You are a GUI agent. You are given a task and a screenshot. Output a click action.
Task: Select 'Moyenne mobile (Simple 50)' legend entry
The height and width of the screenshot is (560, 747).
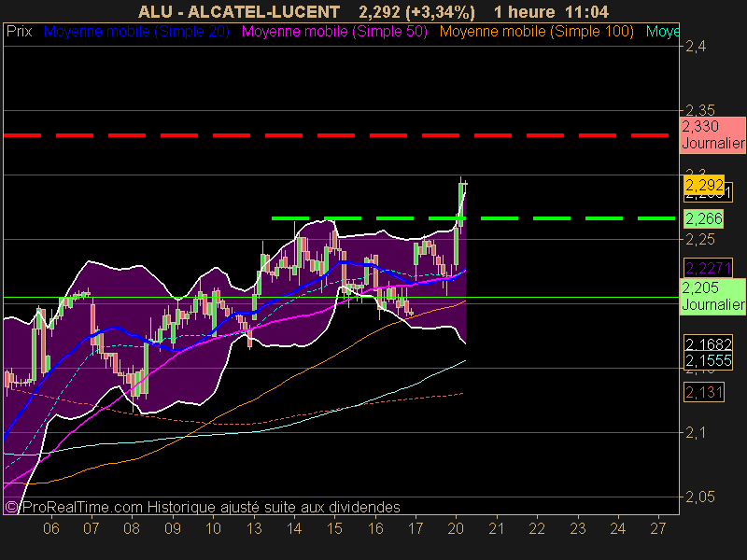pyautogui.click(x=334, y=32)
